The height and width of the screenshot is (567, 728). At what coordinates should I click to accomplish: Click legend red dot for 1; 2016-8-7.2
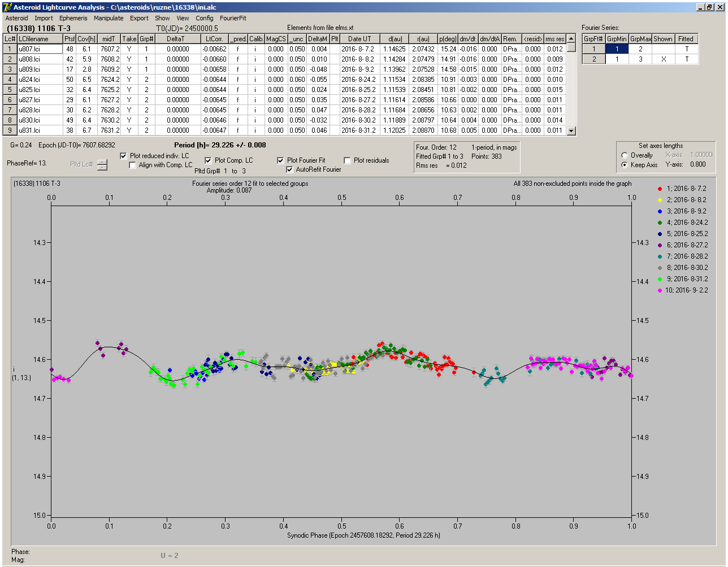tap(660, 189)
